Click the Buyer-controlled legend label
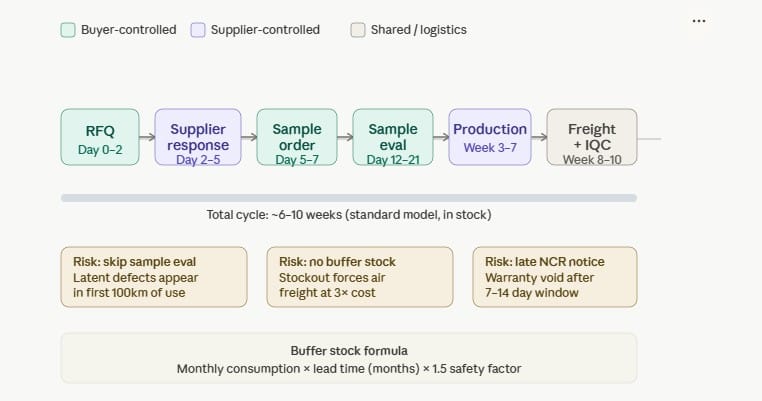762x401 pixels. [129, 30]
